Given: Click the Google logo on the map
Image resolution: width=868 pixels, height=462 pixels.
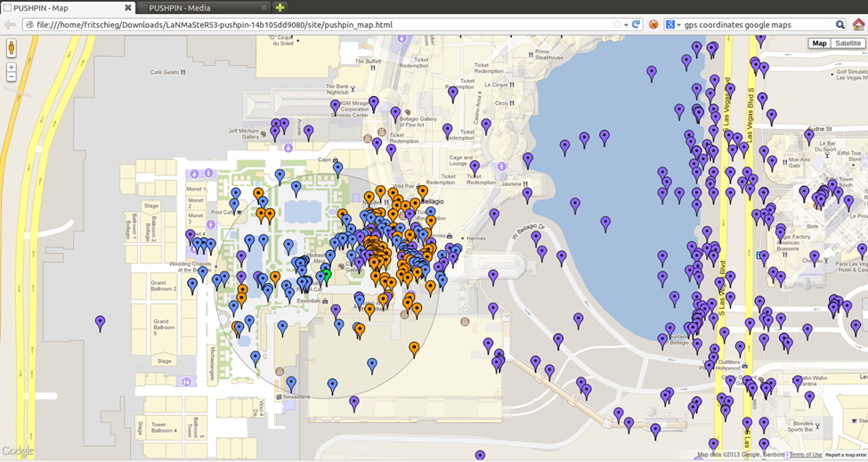Looking at the screenshot, I should tap(18, 451).
